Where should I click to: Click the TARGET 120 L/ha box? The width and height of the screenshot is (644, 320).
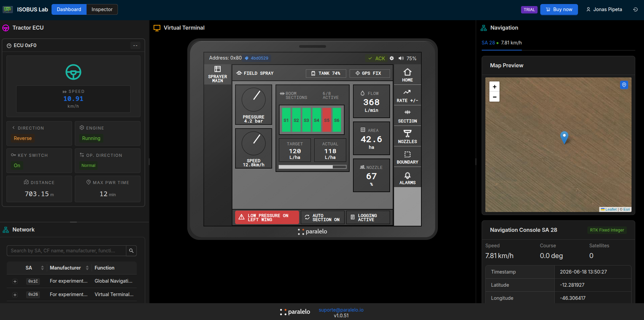click(x=295, y=150)
